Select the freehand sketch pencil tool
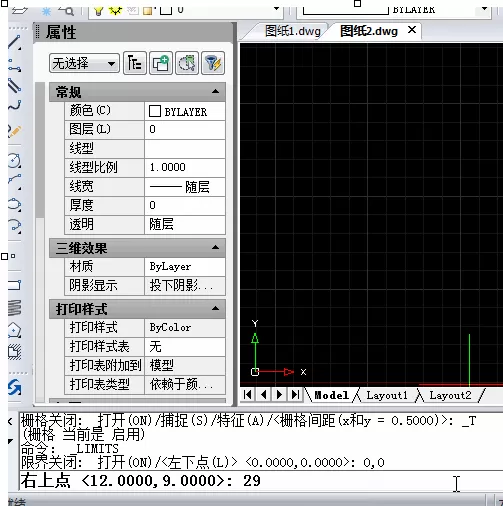This screenshot has width=503, height=506. [15, 131]
